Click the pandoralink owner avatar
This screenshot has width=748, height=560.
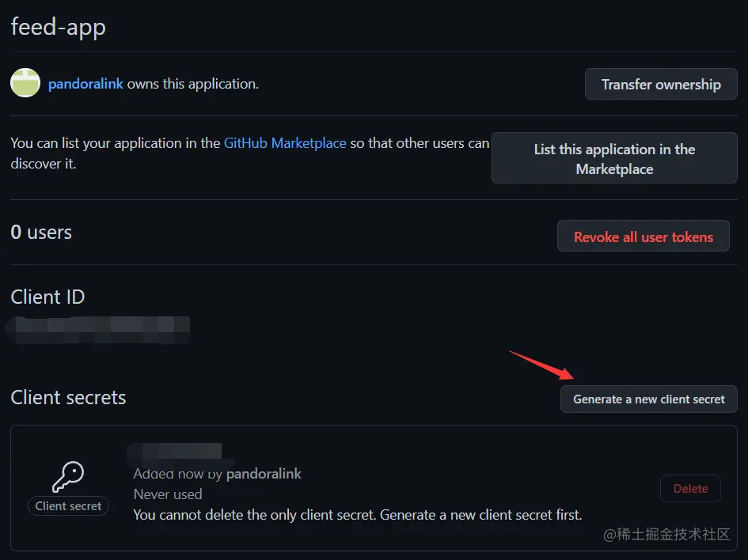coord(25,83)
